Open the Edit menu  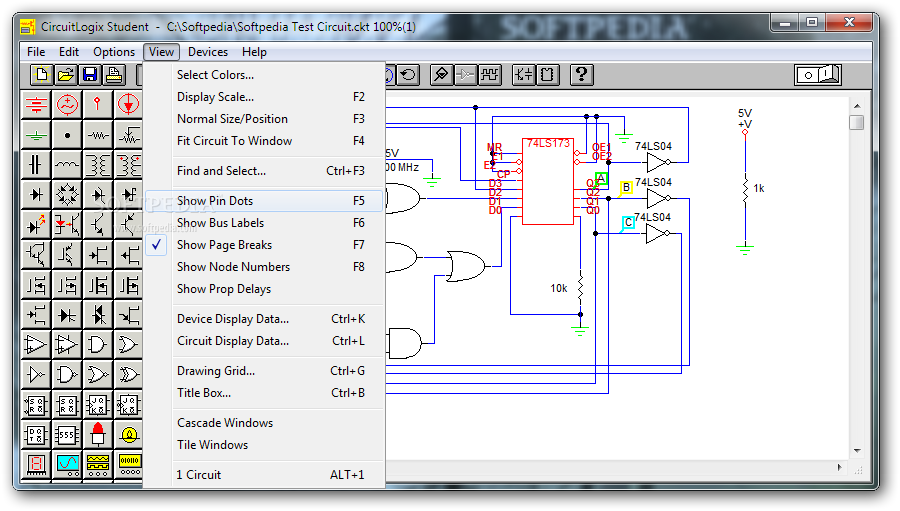pos(69,52)
